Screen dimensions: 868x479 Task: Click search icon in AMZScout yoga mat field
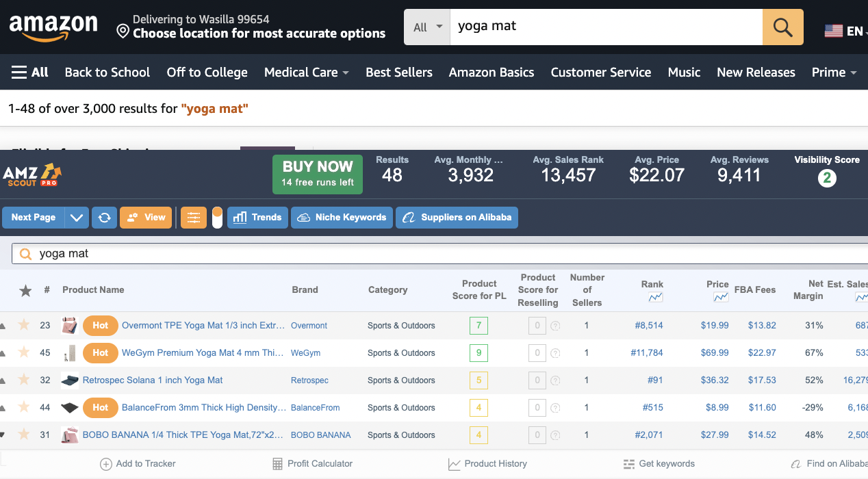(x=26, y=254)
